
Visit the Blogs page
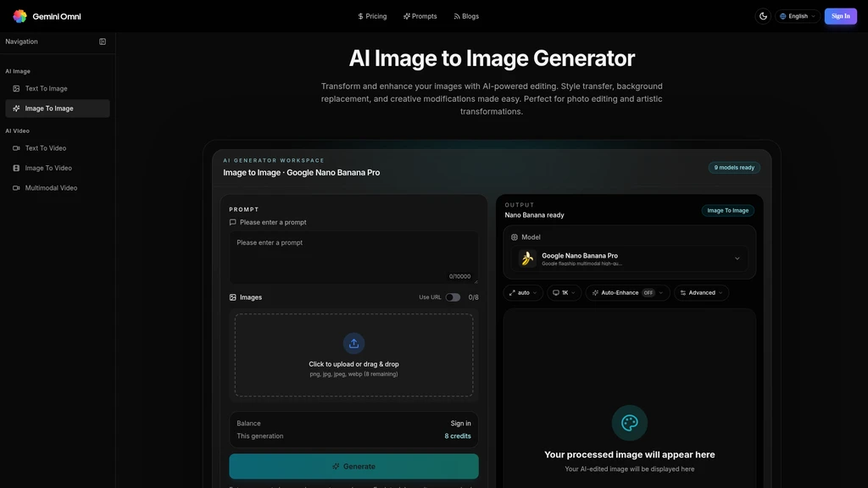click(466, 16)
